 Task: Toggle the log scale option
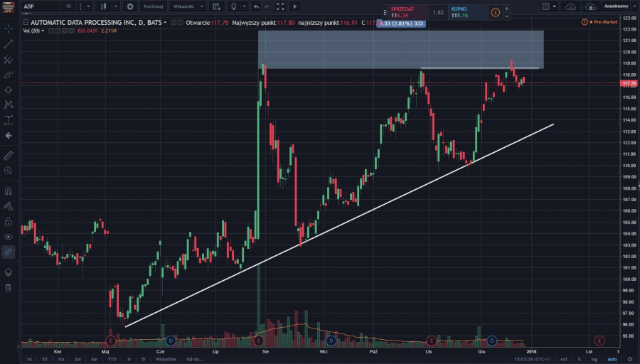(594, 359)
